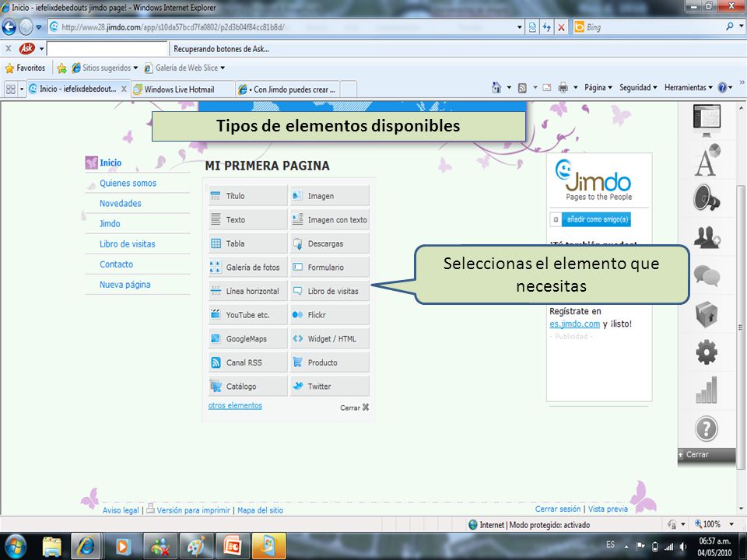
Task: Click inside the Ask search field
Action: 107,48
